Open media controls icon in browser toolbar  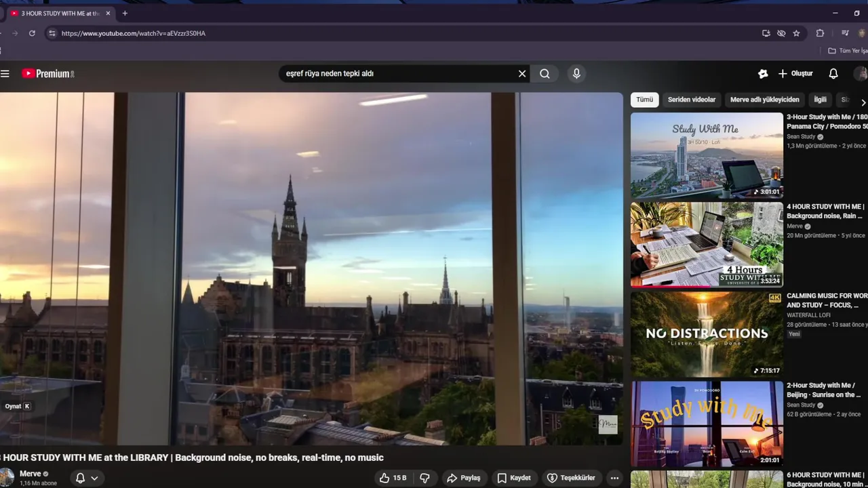coord(845,33)
